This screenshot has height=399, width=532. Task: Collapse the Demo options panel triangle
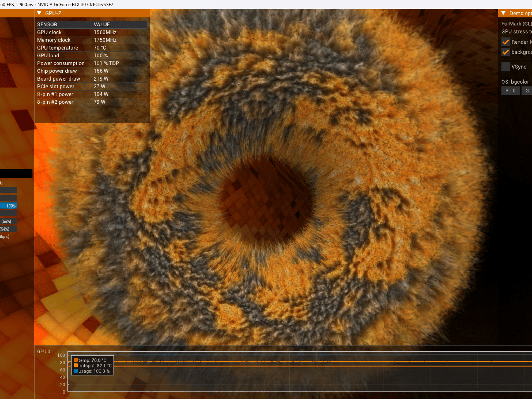503,13
